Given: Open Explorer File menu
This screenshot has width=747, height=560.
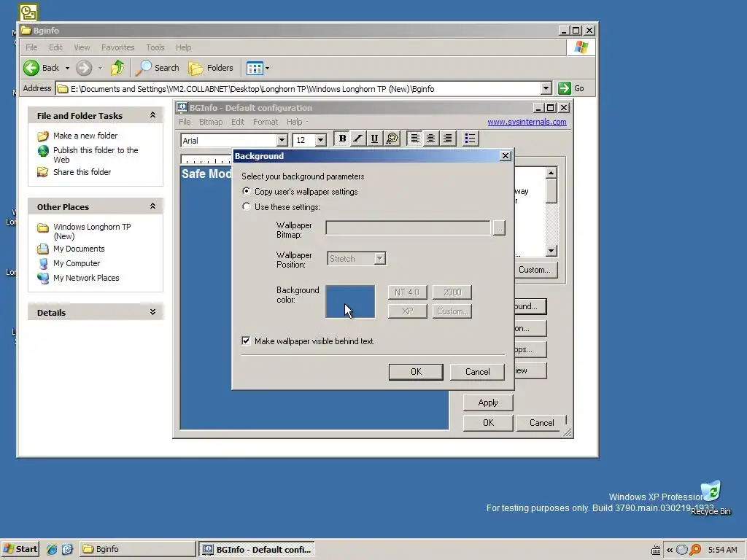Looking at the screenshot, I should point(31,47).
